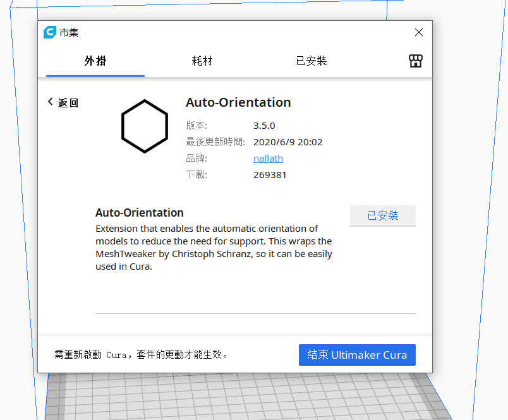The image size is (508, 420).
Task: Click the 市集 window title
Action: pyautogui.click(x=69, y=33)
